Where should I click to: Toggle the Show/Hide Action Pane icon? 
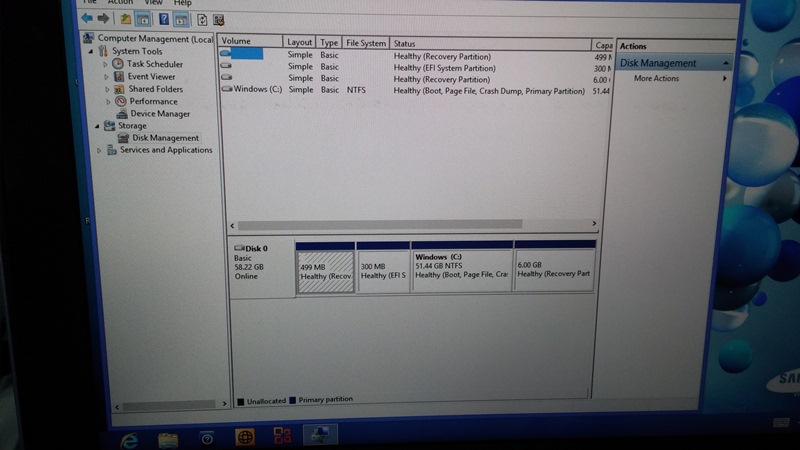point(181,20)
